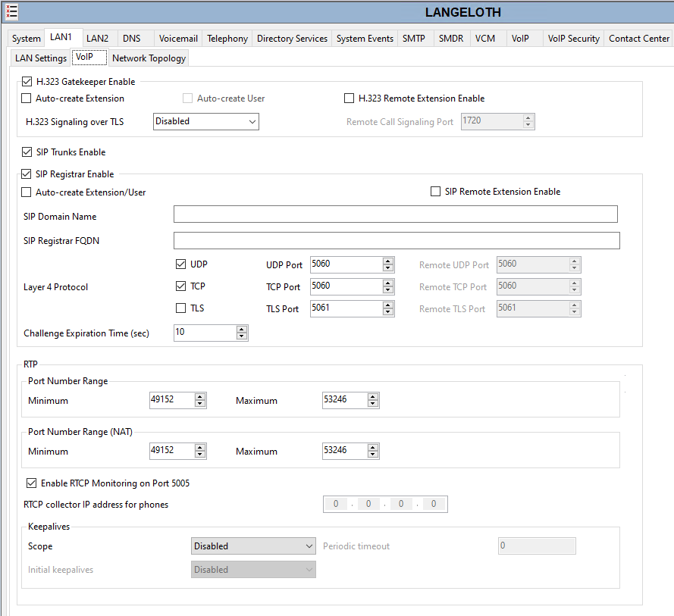Click the TCP Port value field
Viewport: 674px width, 616px height.
pos(346,286)
